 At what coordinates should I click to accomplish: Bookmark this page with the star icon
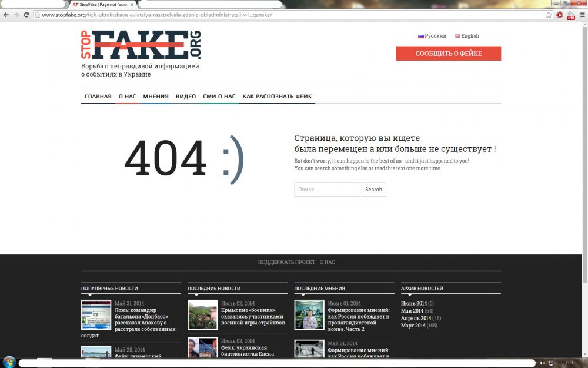click(x=549, y=15)
